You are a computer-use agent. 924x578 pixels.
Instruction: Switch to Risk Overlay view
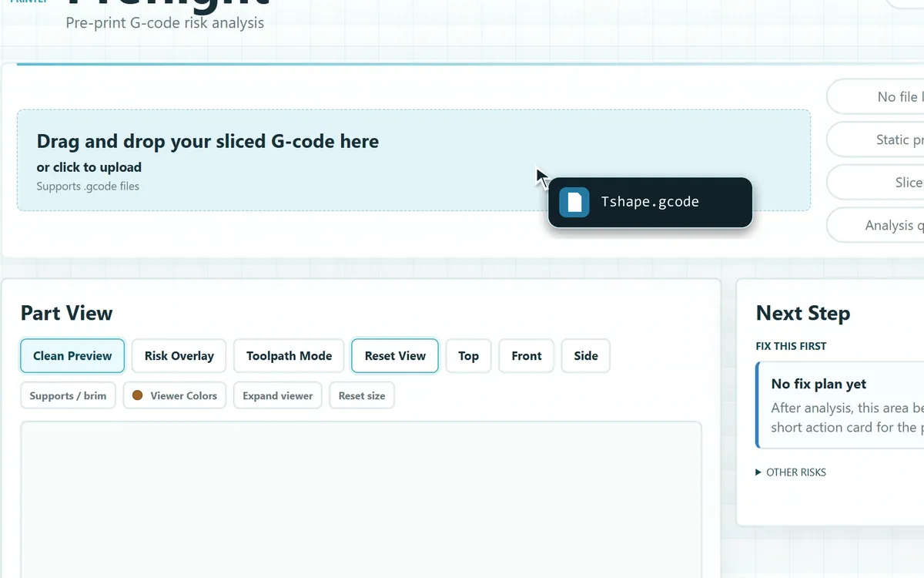tap(179, 356)
